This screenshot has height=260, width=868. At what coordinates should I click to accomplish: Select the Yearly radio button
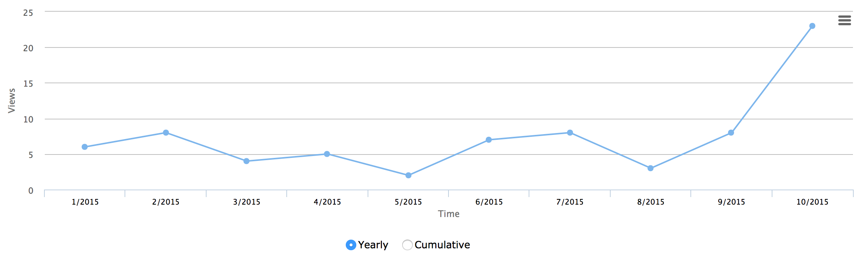351,245
